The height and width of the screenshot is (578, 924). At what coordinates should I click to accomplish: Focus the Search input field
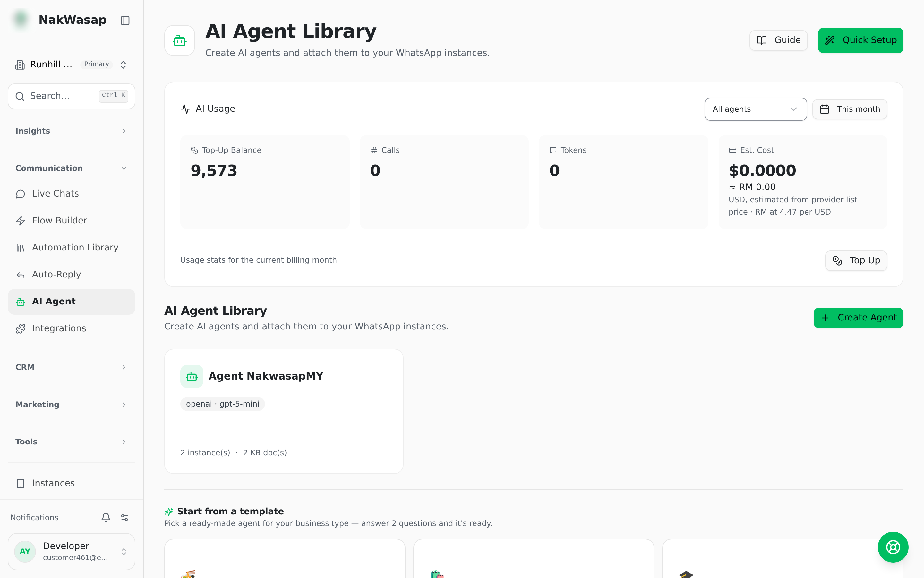click(72, 96)
